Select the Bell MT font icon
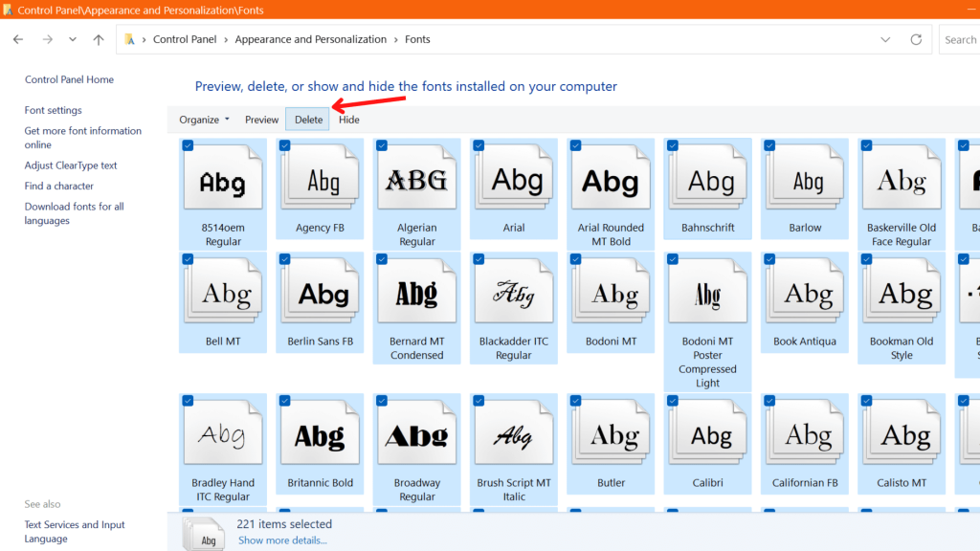The width and height of the screenshot is (980, 551). click(223, 291)
